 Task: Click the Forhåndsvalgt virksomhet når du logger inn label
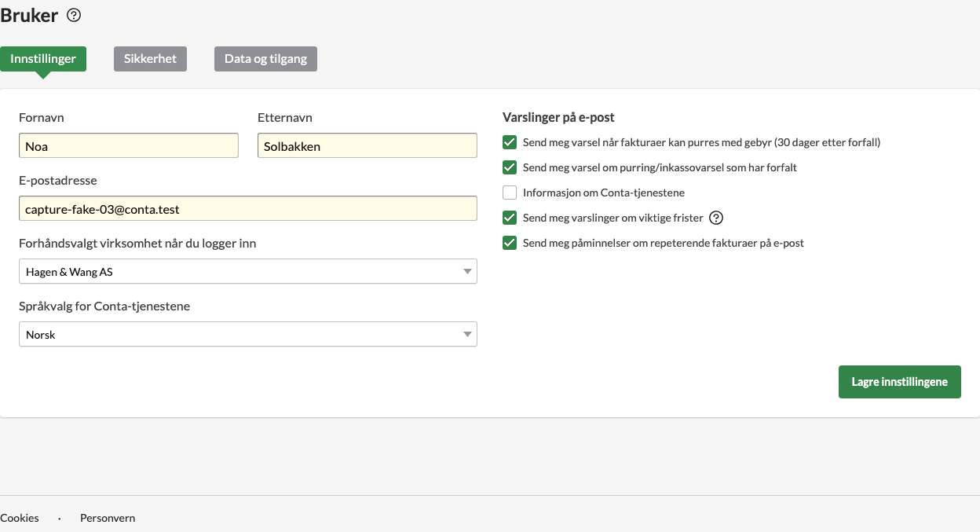tap(137, 243)
